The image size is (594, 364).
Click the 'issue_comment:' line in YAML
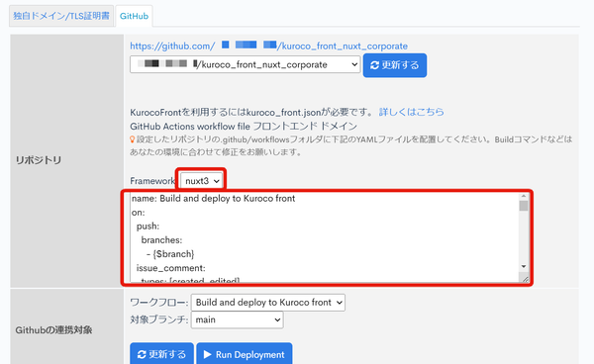171,268
